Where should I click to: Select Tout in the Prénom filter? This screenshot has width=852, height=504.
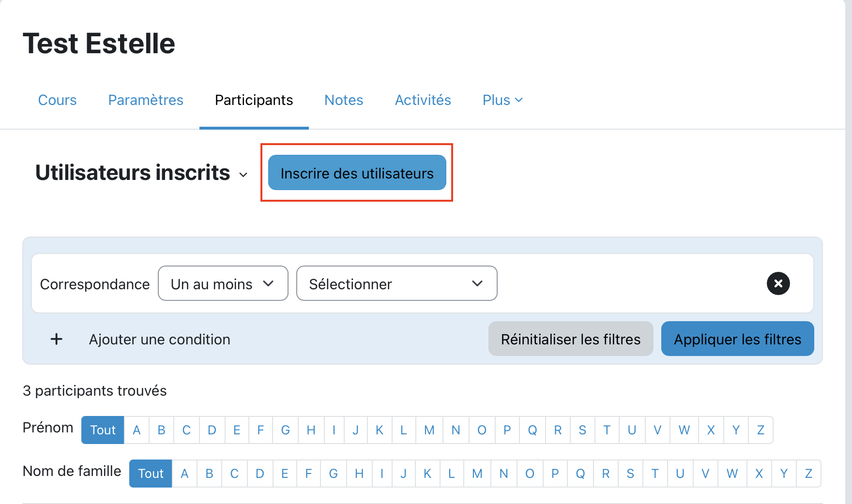(x=103, y=430)
